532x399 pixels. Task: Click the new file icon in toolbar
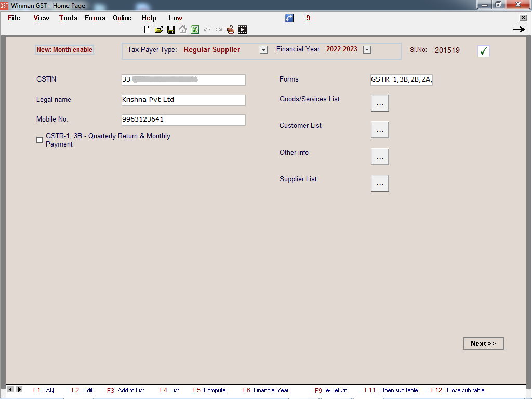pyautogui.click(x=148, y=30)
